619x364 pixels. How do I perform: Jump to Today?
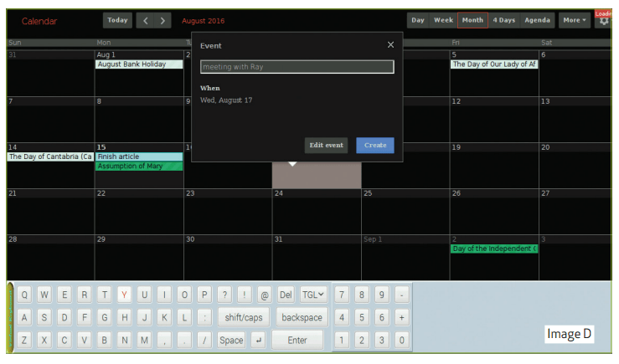[x=117, y=20]
